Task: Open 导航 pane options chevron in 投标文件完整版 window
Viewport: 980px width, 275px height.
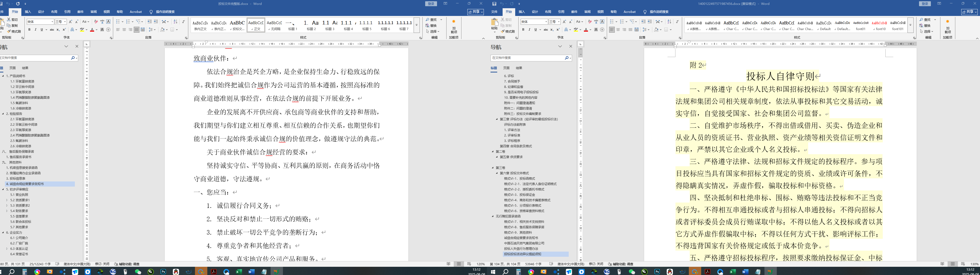Action: click(x=66, y=47)
